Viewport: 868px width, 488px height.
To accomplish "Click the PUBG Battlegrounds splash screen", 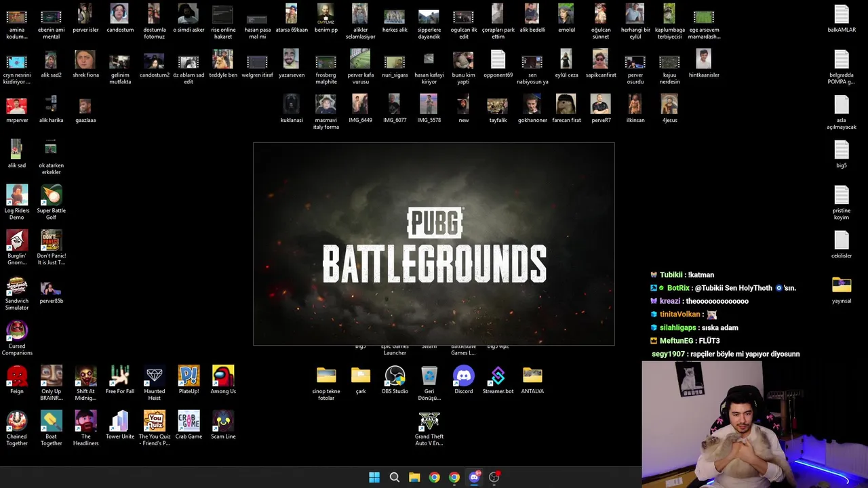I will click(434, 244).
